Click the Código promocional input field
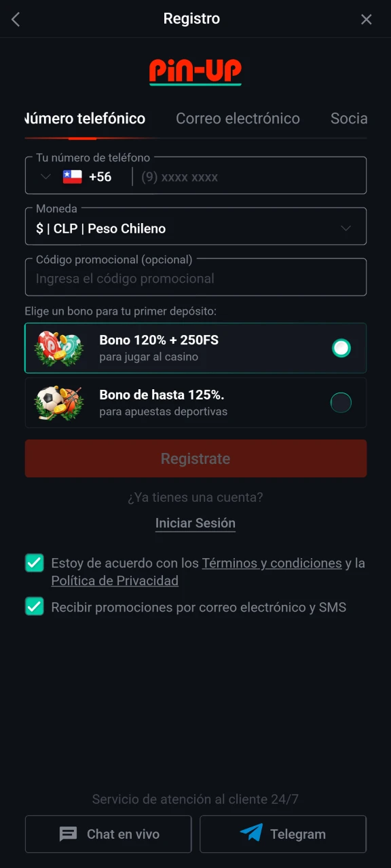Viewport: 391px width, 868px height. point(195,277)
